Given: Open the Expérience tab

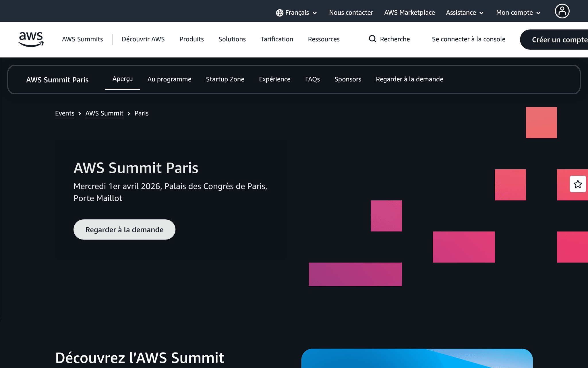Looking at the screenshot, I should [274, 79].
